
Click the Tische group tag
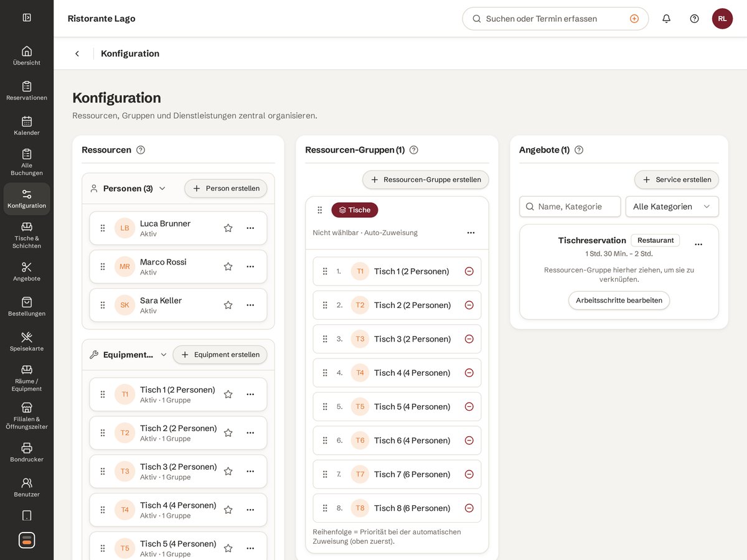pyautogui.click(x=355, y=210)
